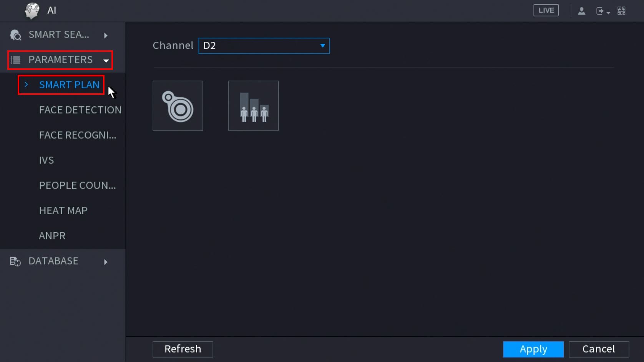This screenshot has width=644, height=362.
Task: Click the Database icon
Action: coord(15,261)
